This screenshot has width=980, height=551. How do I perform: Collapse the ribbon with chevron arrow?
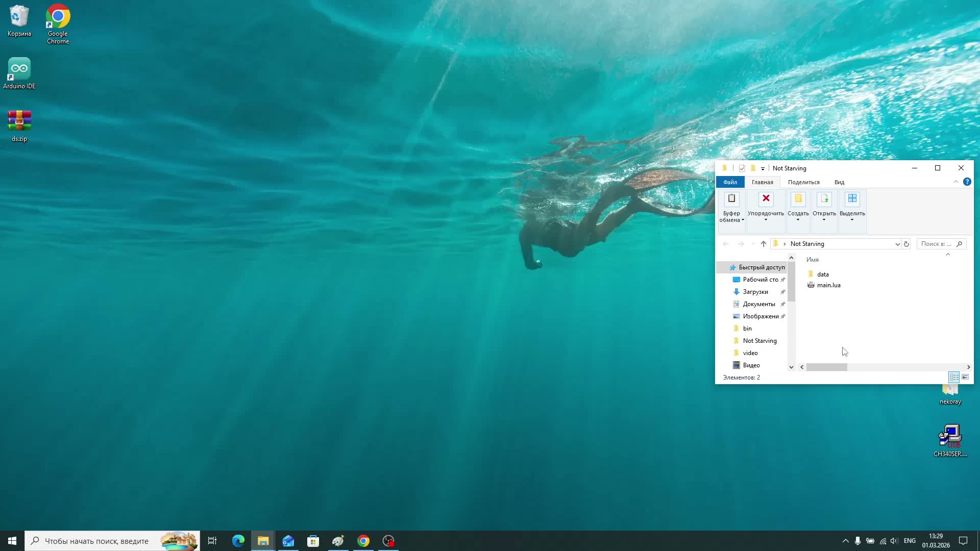[x=956, y=182]
